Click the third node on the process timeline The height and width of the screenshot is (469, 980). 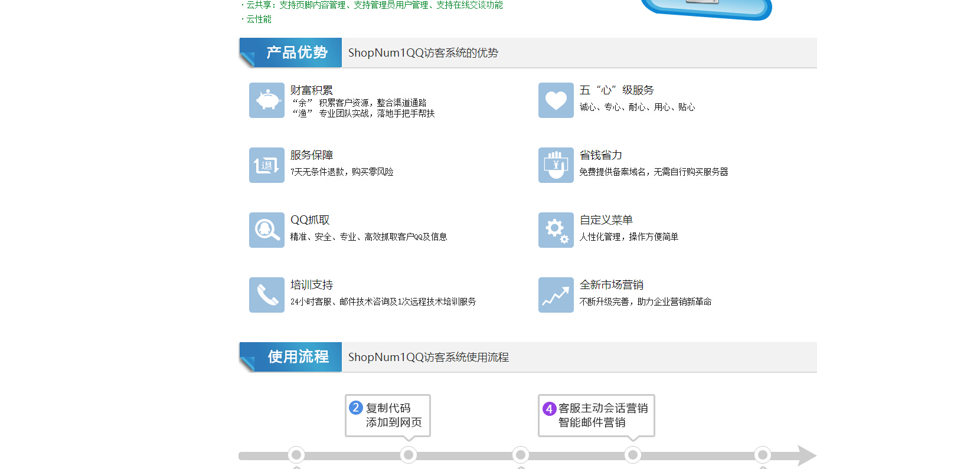tap(521, 455)
